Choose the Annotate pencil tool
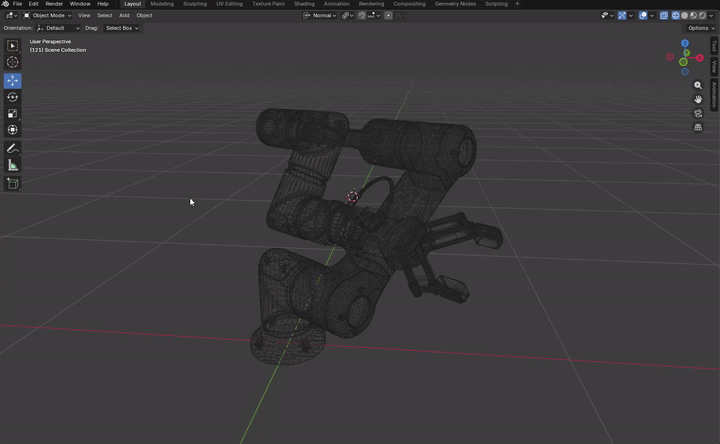 pyautogui.click(x=12, y=148)
